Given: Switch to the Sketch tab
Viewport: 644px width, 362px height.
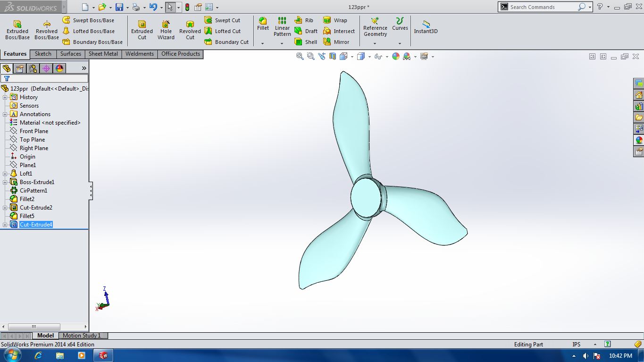Looking at the screenshot, I should click(x=43, y=54).
